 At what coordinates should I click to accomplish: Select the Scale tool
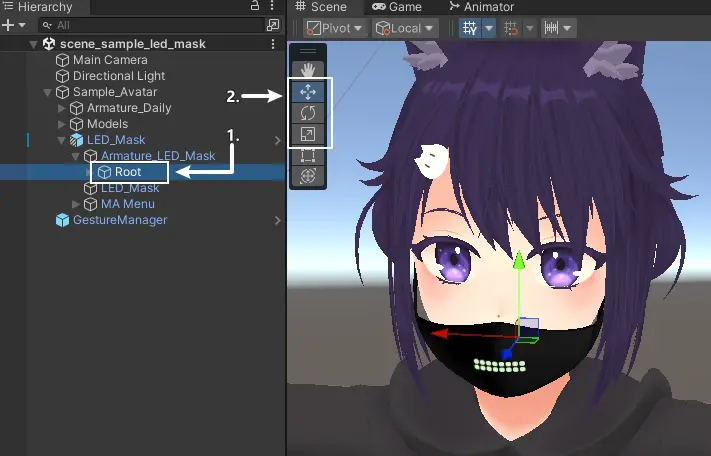coord(308,134)
